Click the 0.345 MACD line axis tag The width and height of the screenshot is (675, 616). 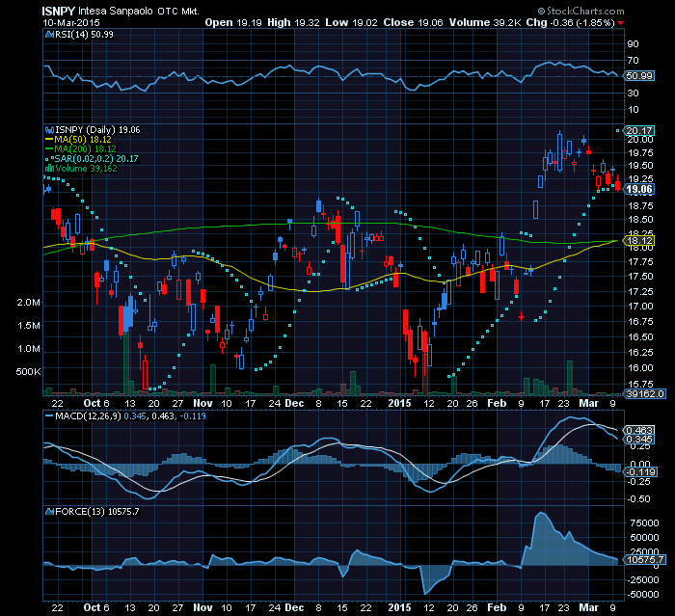(x=639, y=439)
